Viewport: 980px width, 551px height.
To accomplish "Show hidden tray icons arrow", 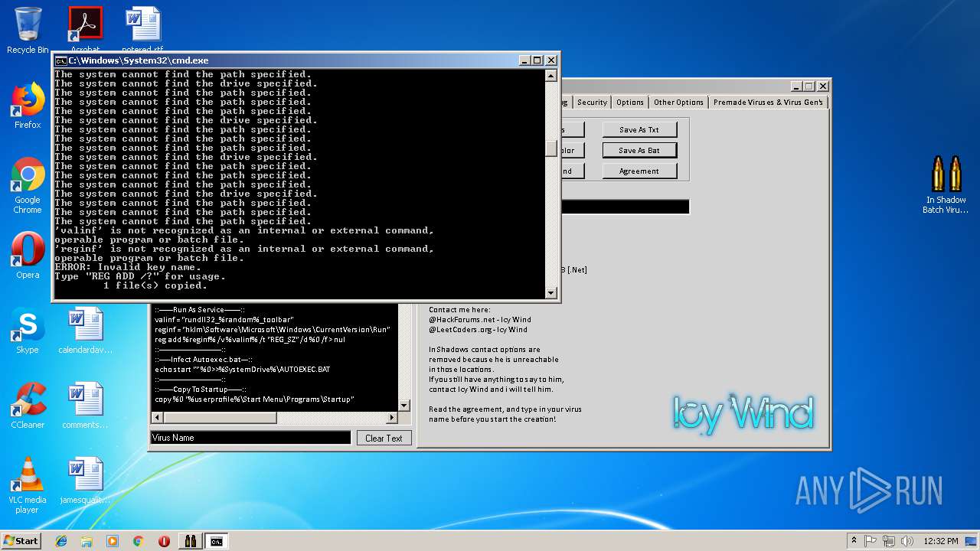I will pyautogui.click(x=854, y=541).
